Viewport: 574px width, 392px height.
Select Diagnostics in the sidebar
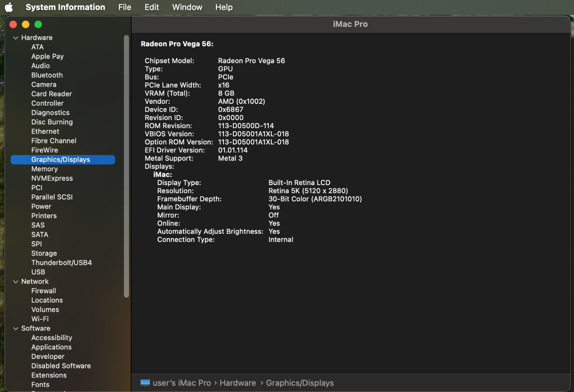pos(50,113)
